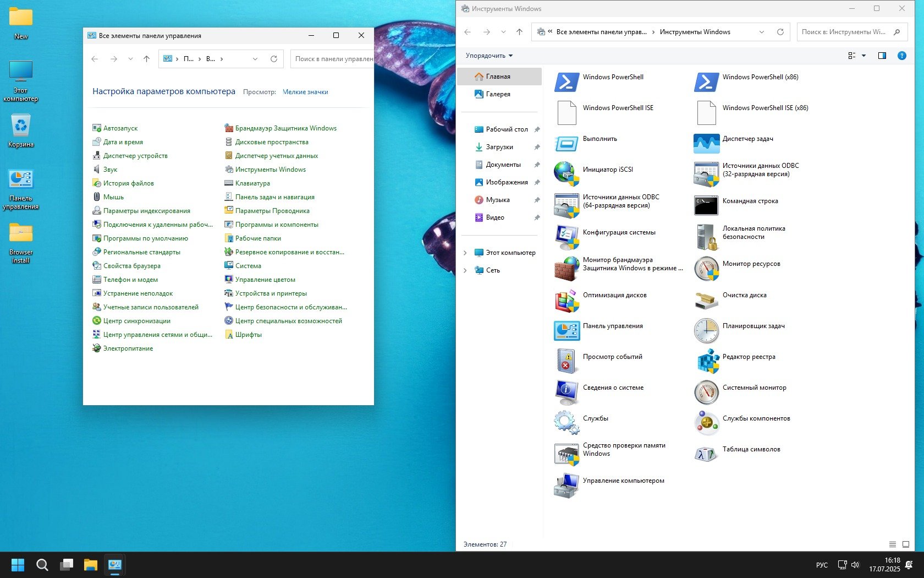Open Command Prompt (Командная строка)

coord(706,206)
